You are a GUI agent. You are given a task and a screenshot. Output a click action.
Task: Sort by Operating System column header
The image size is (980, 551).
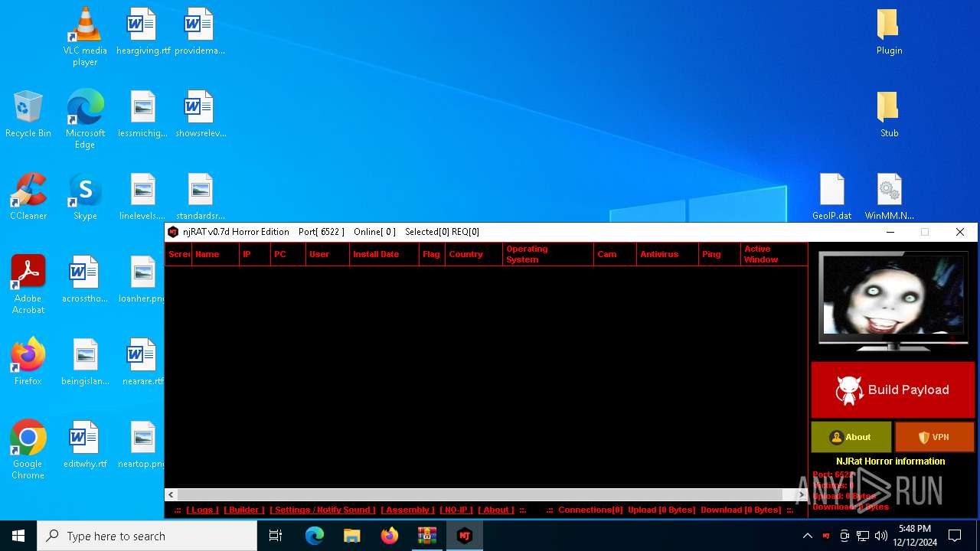[x=548, y=254]
